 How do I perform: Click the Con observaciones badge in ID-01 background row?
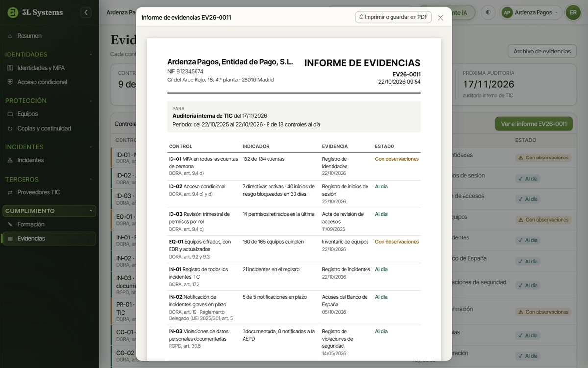click(543, 158)
